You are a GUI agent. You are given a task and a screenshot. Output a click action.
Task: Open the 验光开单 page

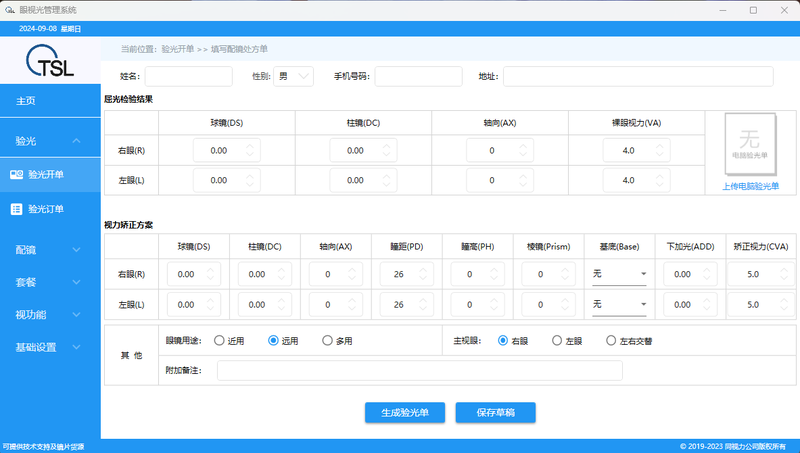click(x=51, y=174)
